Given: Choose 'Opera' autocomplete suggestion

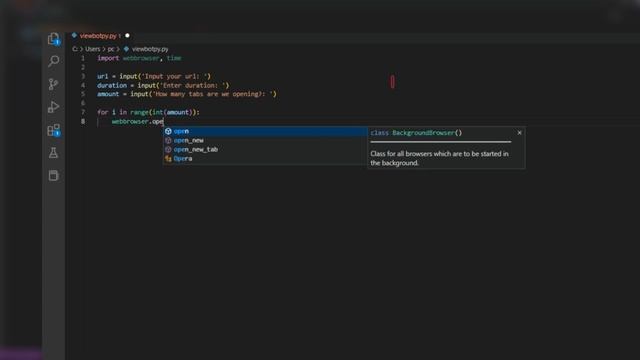Looking at the screenshot, I should pyautogui.click(x=265, y=158).
